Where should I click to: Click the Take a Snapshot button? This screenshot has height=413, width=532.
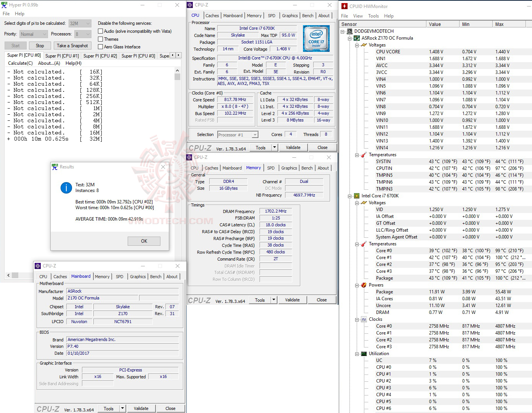point(72,45)
